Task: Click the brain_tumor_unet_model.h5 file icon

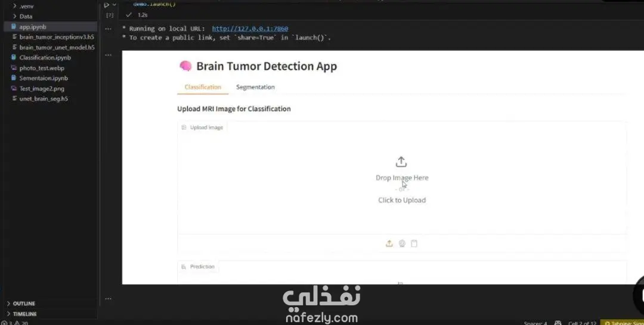Action: [x=14, y=47]
